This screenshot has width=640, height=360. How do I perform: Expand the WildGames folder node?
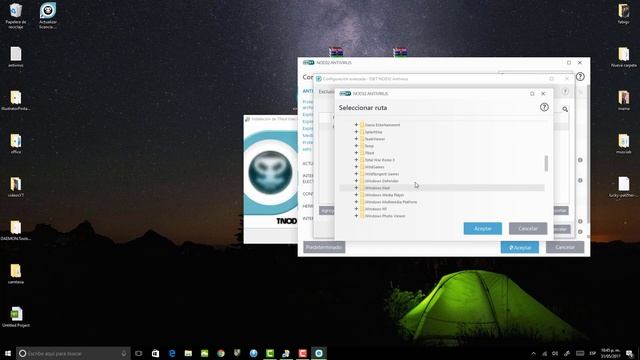tap(356, 167)
